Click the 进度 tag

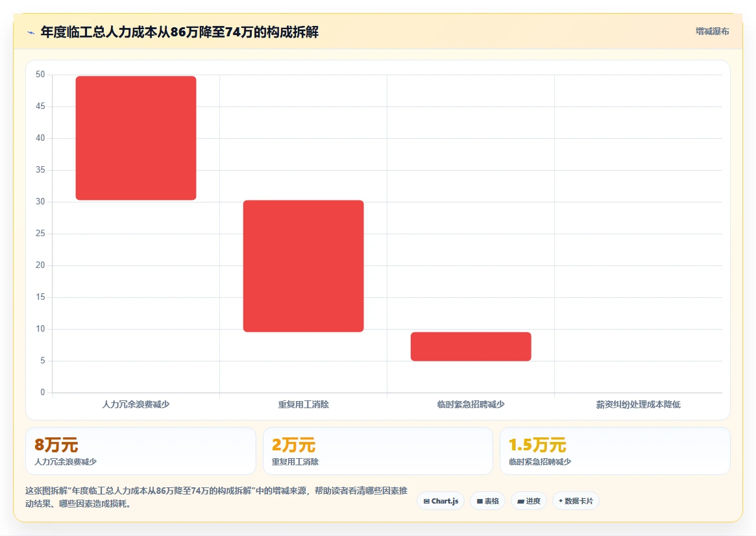tap(529, 501)
